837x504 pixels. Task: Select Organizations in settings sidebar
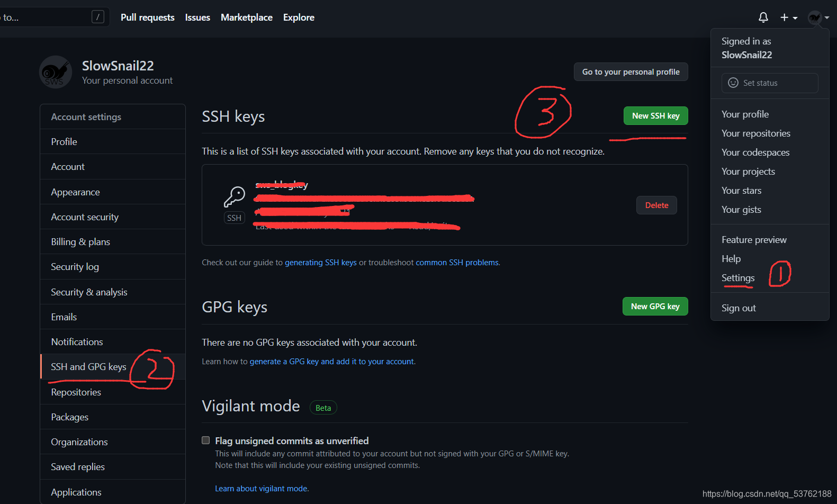[113, 442]
